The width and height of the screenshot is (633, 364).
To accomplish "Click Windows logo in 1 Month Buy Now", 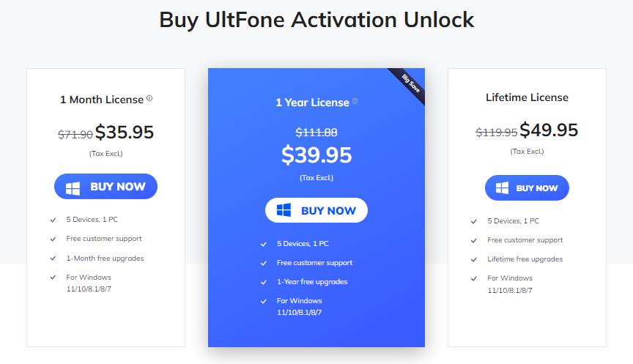I will (x=73, y=187).
